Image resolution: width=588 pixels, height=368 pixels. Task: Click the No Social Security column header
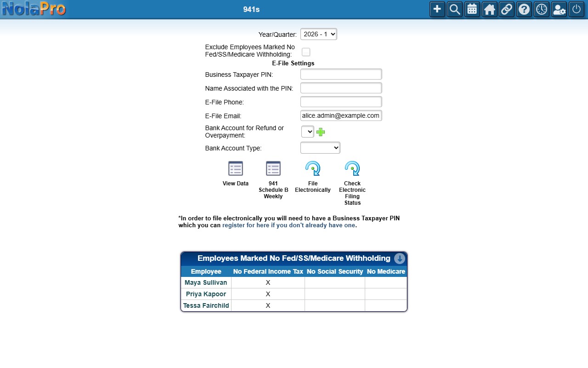pos(335,271)
